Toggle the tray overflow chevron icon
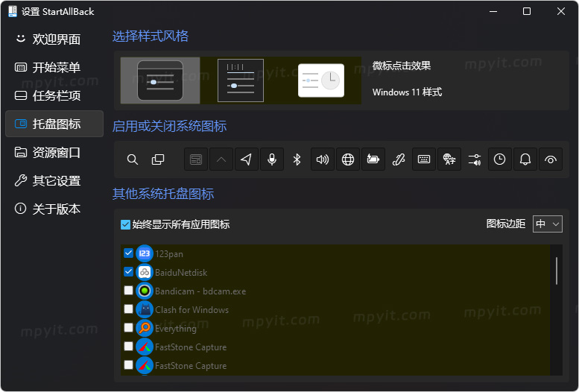 click(221, 159)
